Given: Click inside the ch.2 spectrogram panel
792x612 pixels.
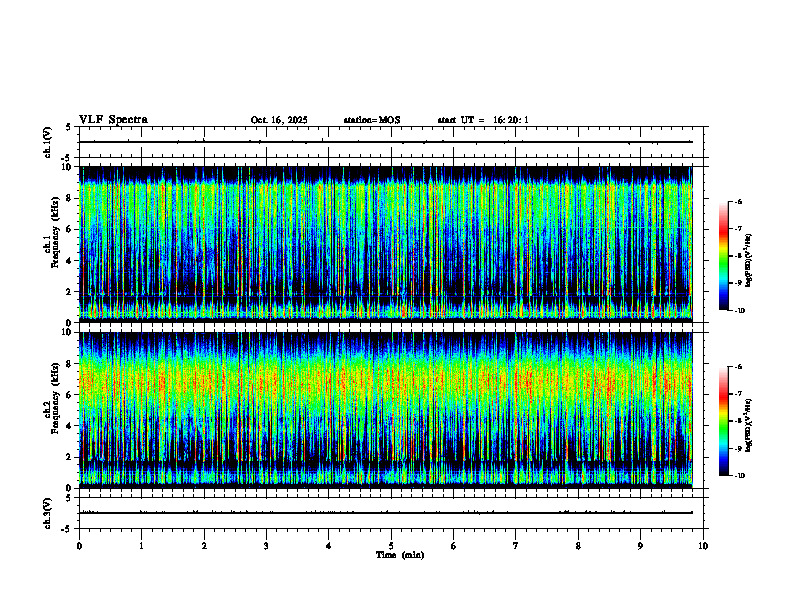Looking at the screenshot, I should point(385,410).
